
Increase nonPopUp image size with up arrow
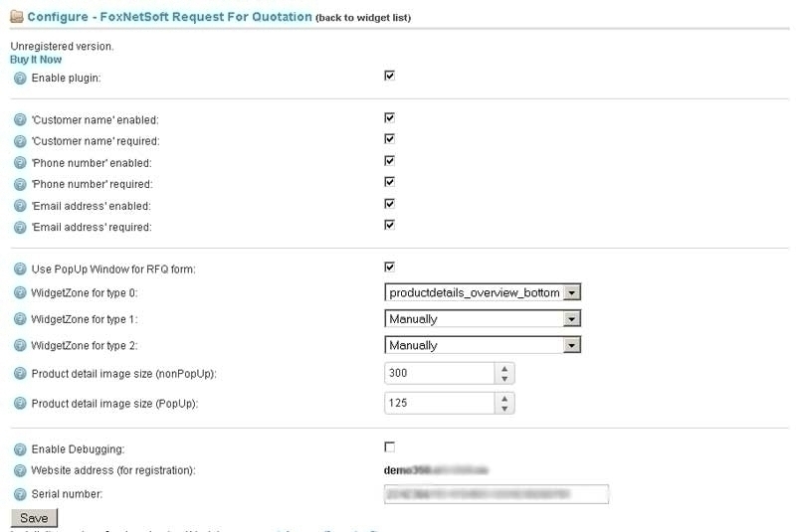504,369
